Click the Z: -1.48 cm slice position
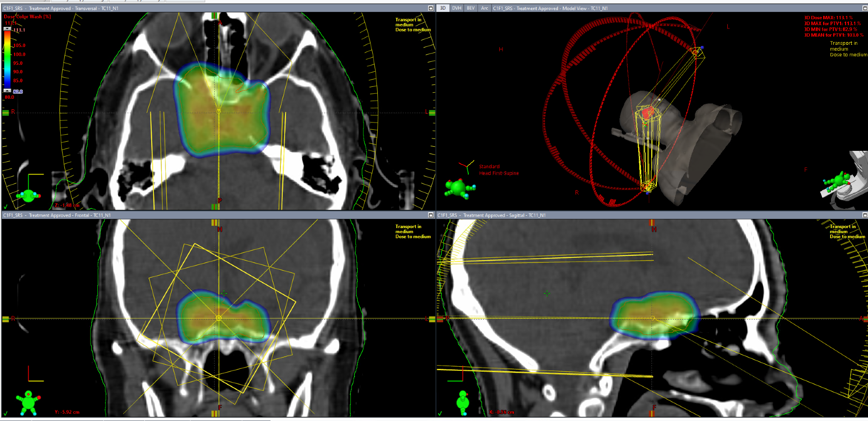The image size is (868, 421). click(67, 205)
